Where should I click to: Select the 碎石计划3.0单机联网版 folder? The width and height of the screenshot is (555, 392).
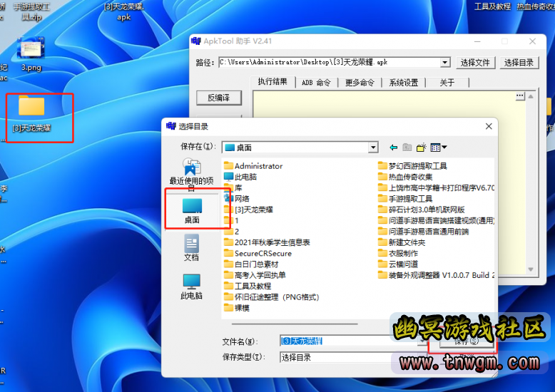point(421,210)
